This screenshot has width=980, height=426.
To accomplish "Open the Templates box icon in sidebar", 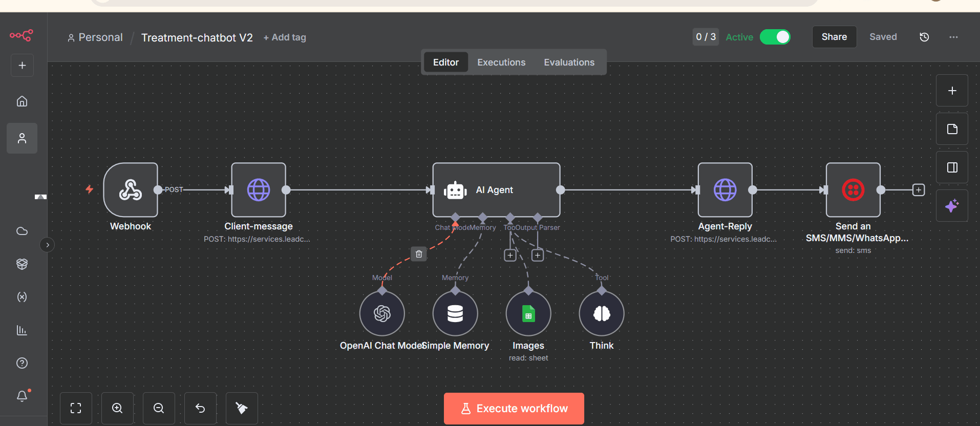I will click(22, 264).
